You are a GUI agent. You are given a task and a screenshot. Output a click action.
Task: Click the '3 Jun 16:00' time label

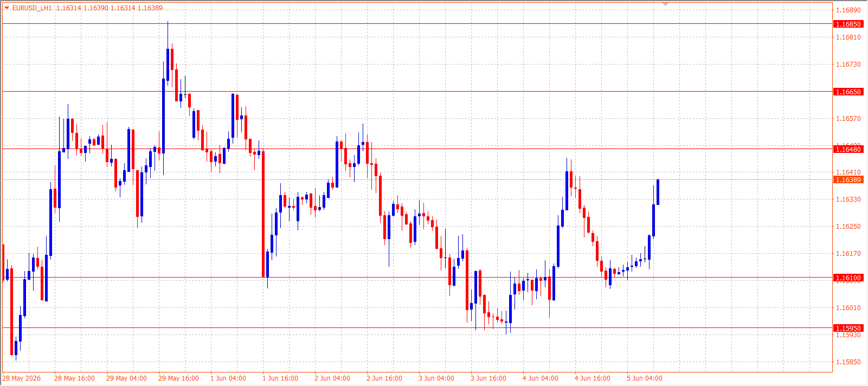tap(488, 378)
